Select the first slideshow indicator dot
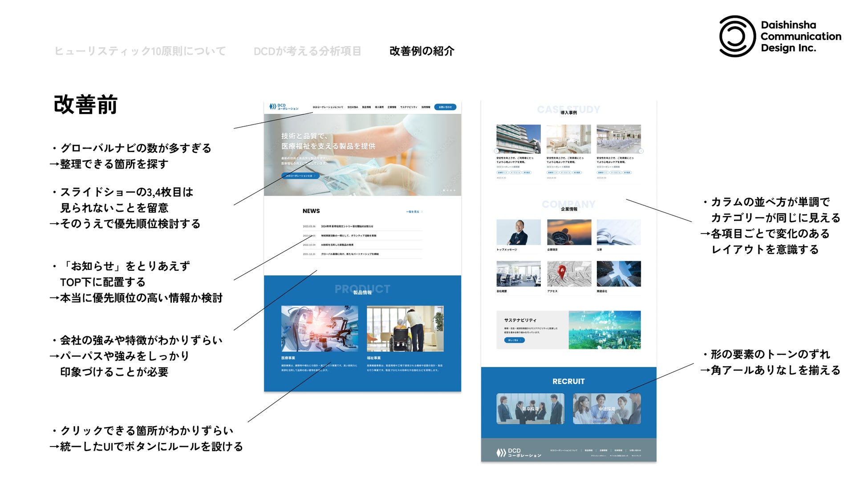The width and height of the screenshot is (868, 483). click(444, 190)
